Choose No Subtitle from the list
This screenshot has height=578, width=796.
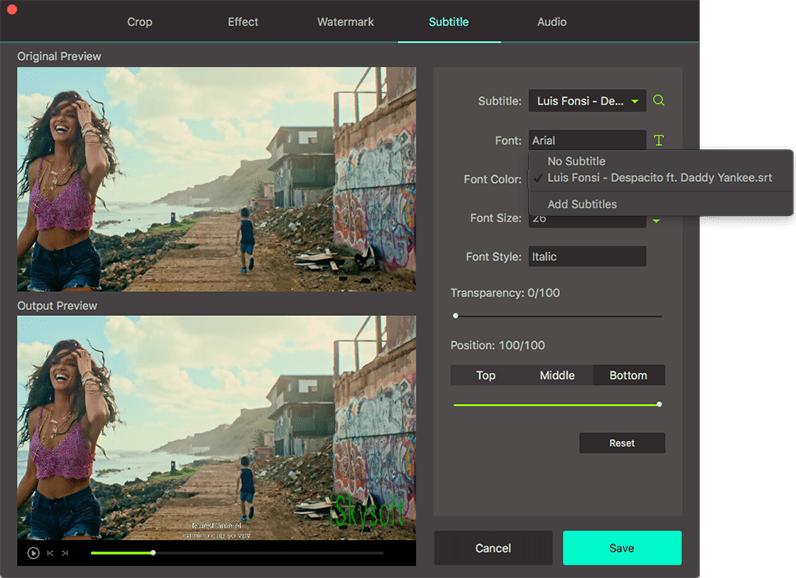click(576, 161)
